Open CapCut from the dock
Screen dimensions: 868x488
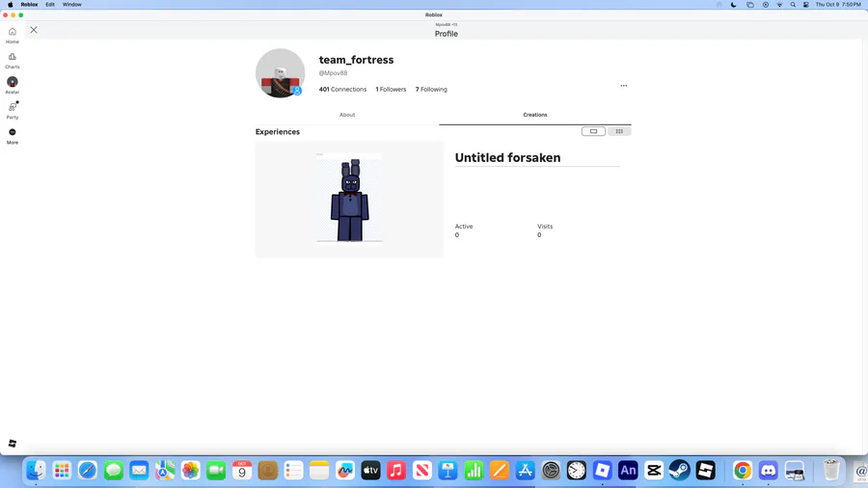point(654,471)
